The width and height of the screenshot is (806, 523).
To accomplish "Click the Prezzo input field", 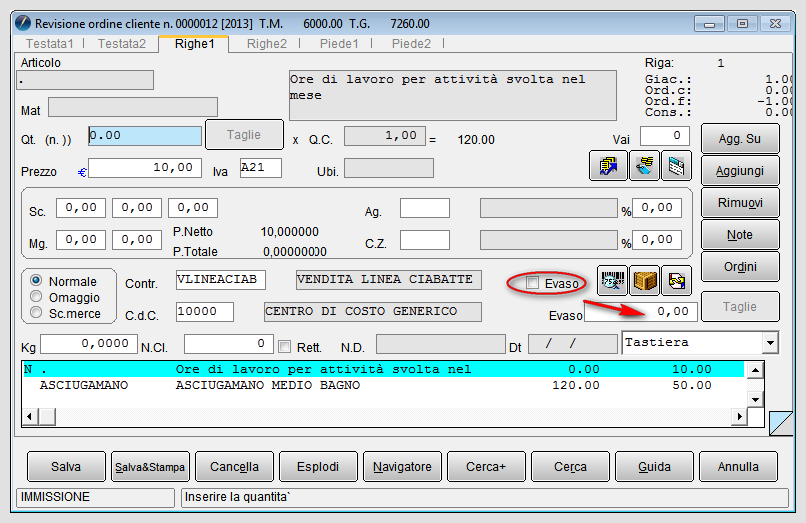I will click(145, 168).
